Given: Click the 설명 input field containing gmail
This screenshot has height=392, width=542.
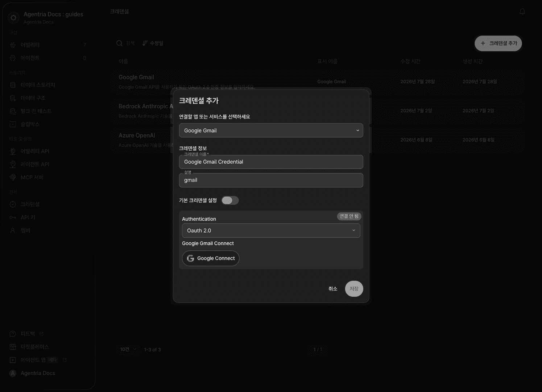Looking at the screenshot, I should coord(271,180).
